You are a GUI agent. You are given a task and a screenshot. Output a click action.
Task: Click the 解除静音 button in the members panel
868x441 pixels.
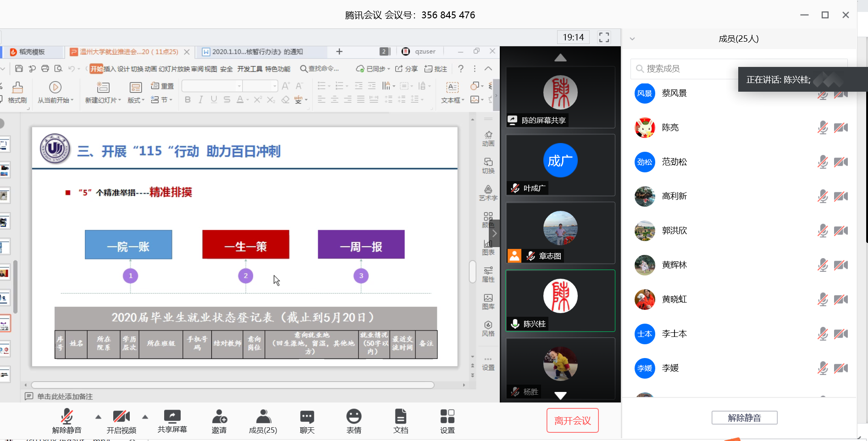pyautogui.click(x=744, y=418)
